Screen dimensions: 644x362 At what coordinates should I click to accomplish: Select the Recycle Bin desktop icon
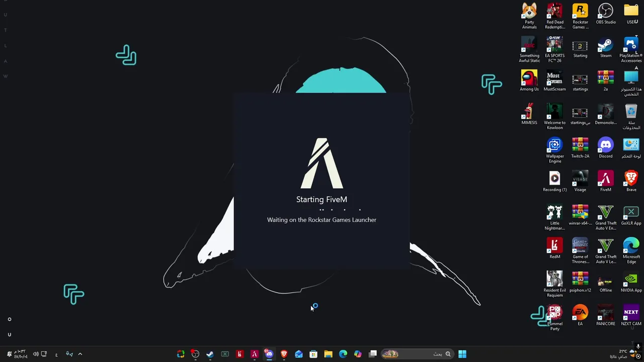point(631,117)
